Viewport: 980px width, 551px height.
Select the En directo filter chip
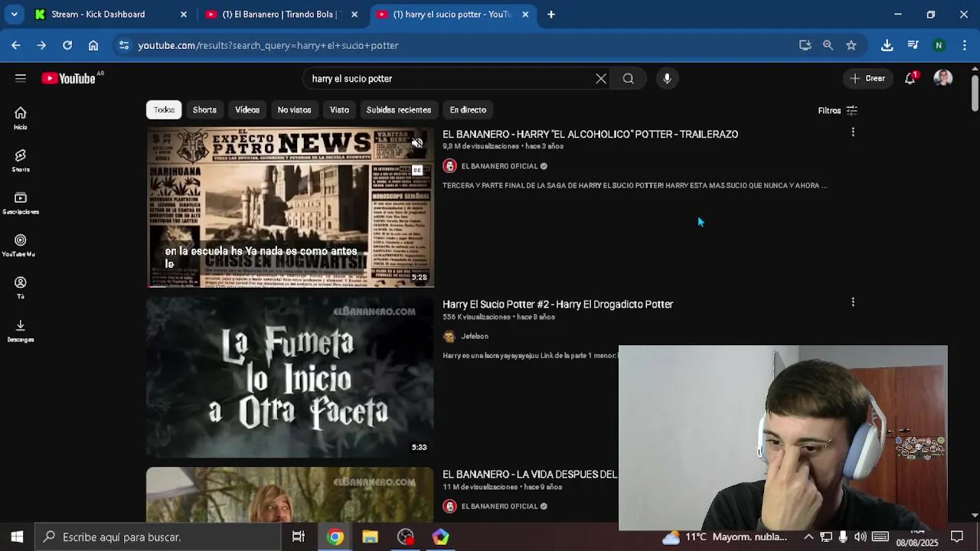pos(468,109)
